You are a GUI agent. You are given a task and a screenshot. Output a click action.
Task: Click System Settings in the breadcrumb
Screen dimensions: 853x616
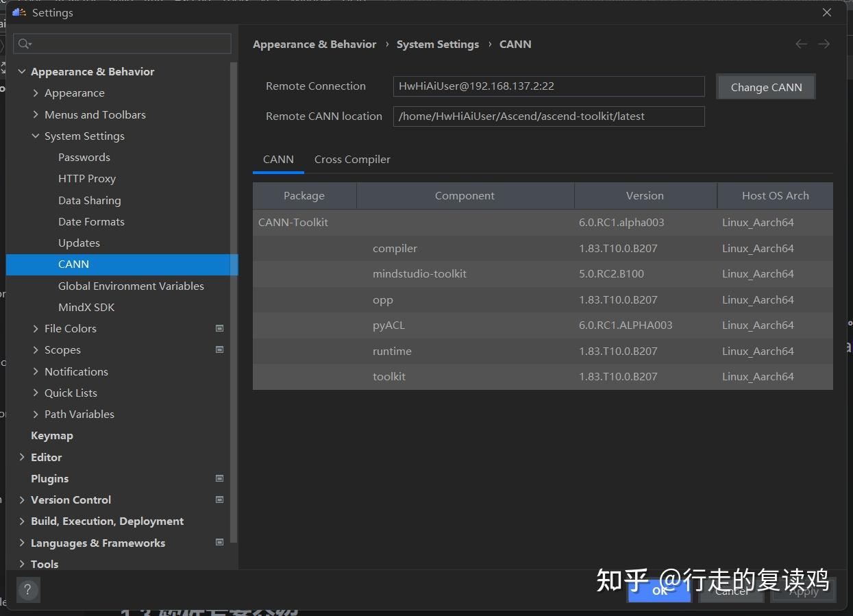tap(437, 44)
